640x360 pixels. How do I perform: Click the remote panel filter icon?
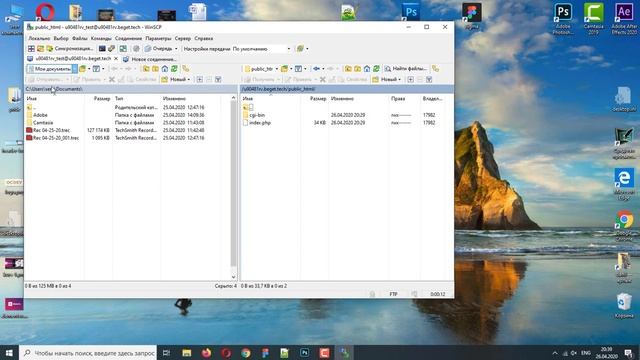click(x=298, y=69)
